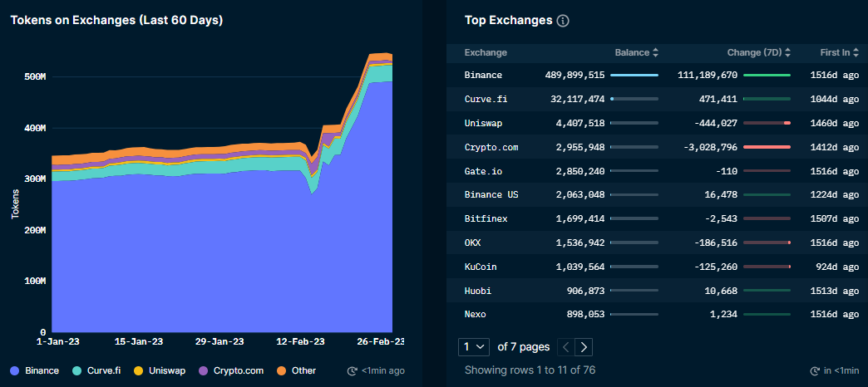Toggle Binance series in chart legend
This screenshot has width=868, height=387.
click(35, 371)
